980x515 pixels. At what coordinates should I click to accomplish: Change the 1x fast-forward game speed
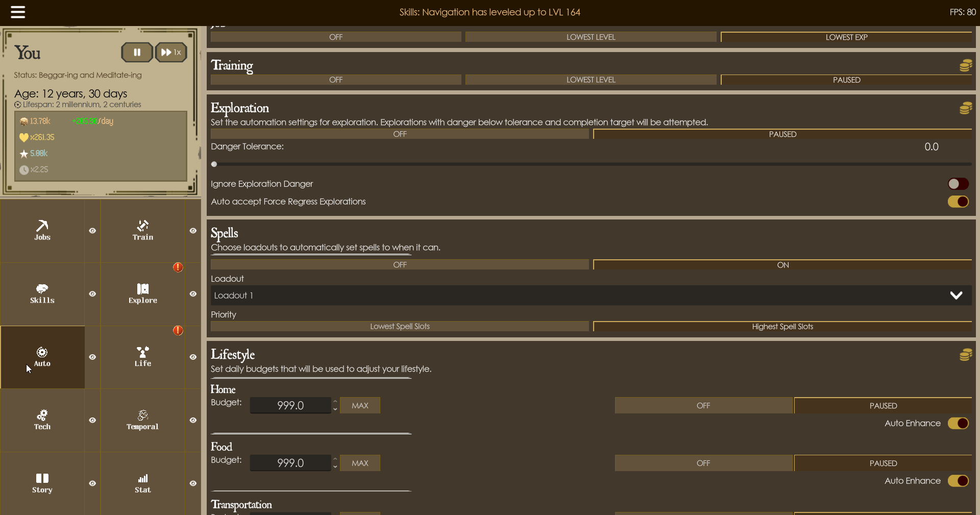(171, 52)
